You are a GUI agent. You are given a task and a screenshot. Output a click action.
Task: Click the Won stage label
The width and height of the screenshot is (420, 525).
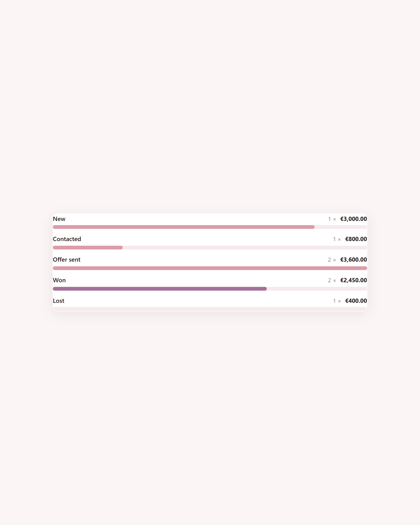pyautogui.click(x=59, y=280)
